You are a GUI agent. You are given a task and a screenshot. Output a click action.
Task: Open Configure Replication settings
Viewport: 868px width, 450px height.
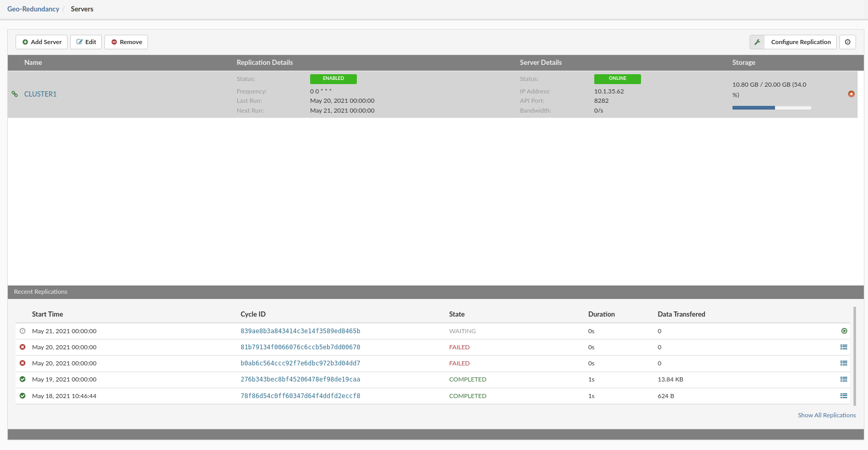point(800,42)
